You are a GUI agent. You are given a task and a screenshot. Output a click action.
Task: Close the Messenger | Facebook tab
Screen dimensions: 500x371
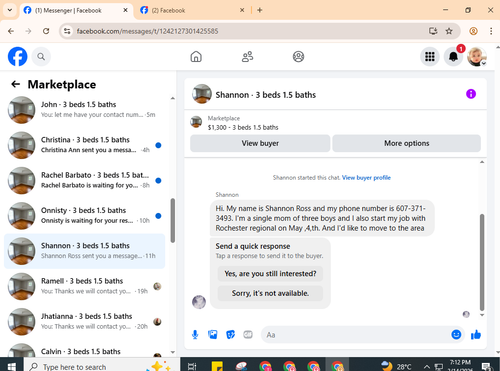125,10
